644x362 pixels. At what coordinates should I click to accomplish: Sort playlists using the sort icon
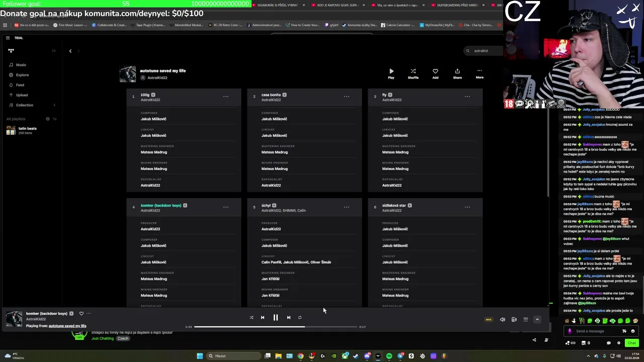[x=55, y=119]
